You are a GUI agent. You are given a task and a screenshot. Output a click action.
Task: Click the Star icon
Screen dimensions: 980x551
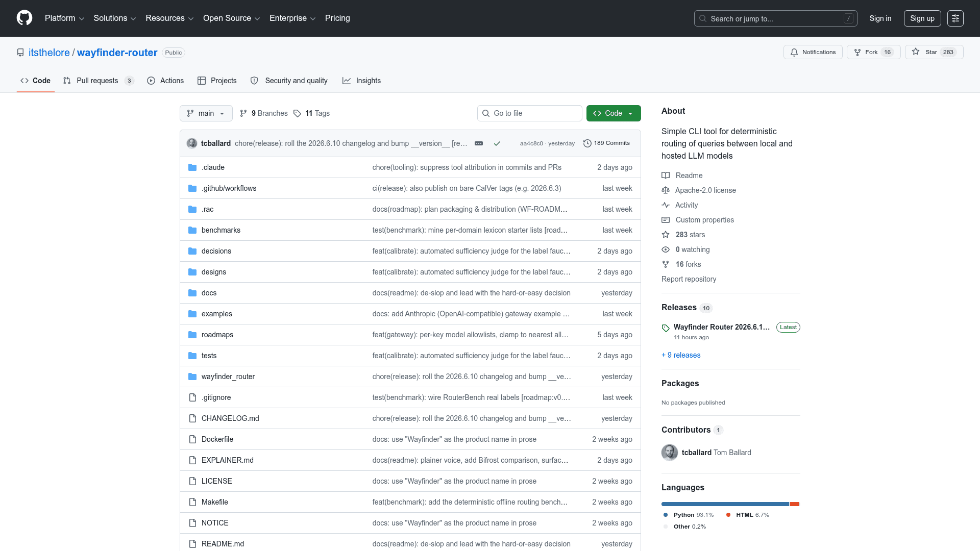click(916, 52)
